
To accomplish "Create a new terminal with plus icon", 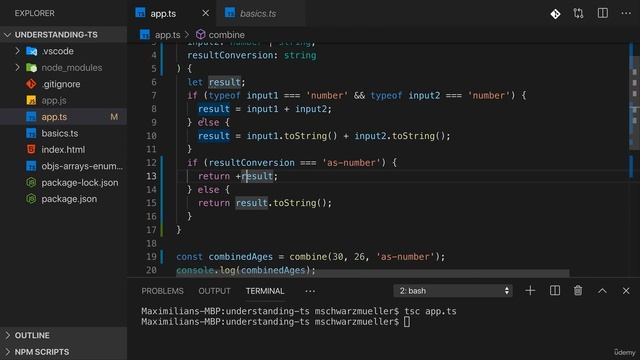I will [530, 291].
